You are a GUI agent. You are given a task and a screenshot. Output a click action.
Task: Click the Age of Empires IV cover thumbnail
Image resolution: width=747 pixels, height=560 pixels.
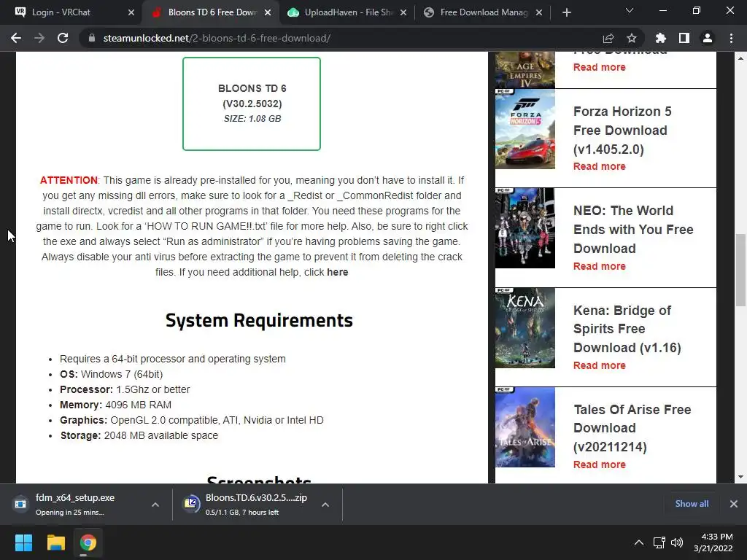tap(525, 70)
